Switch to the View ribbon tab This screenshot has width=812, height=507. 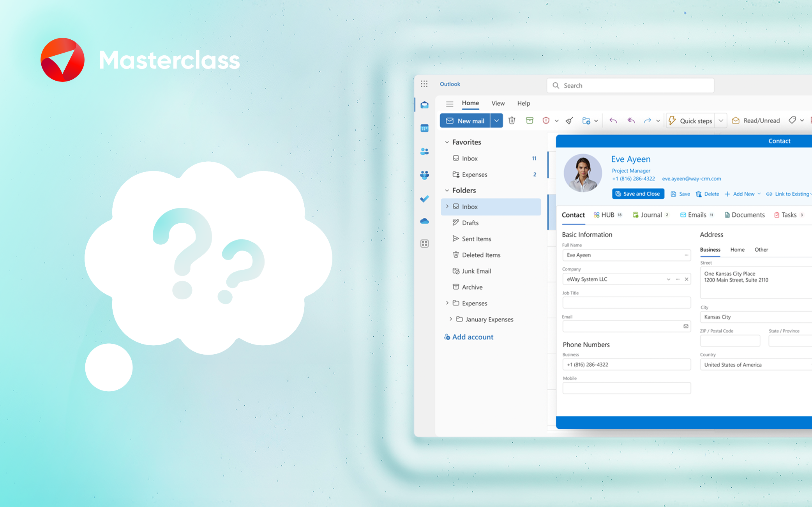tap(498, 103)
